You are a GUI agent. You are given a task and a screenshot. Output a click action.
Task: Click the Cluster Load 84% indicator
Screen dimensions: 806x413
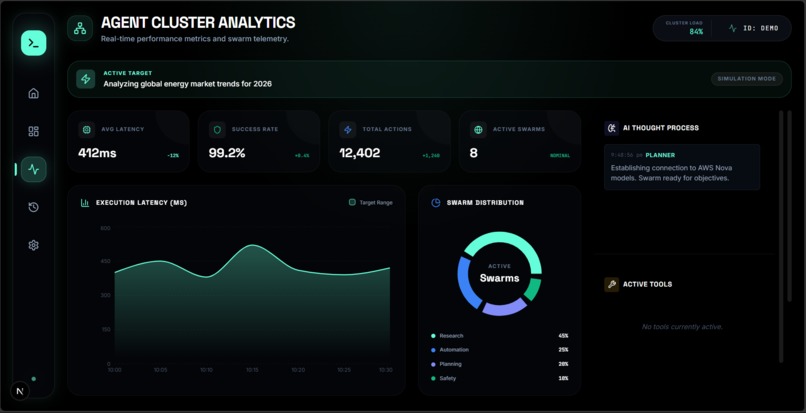pyautogui.click(x=685, y=28)
